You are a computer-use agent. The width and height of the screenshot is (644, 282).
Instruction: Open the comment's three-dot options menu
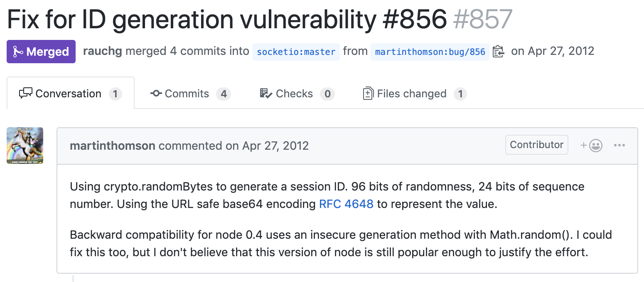(619, 145)
